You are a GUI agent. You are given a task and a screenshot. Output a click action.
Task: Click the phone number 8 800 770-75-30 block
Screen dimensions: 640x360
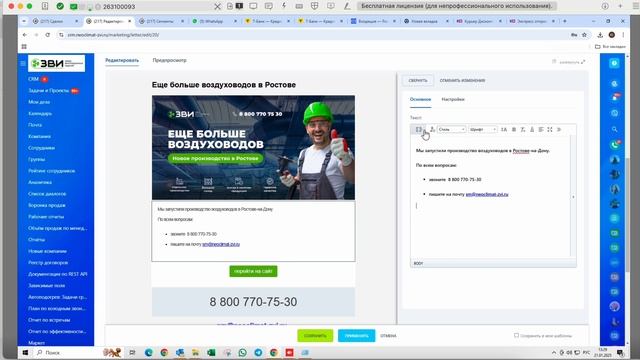click(253, 302)
